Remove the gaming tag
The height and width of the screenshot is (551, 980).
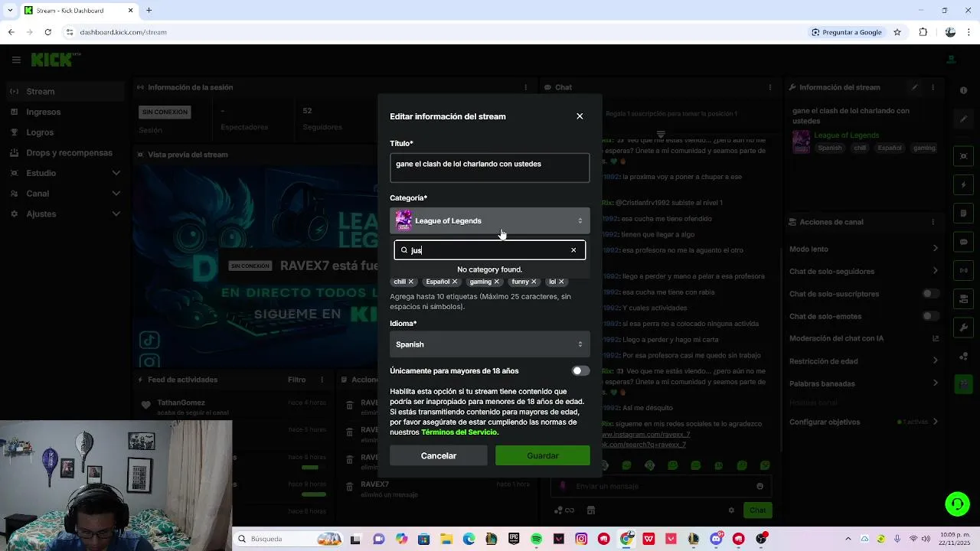click(x=496, y=282)
